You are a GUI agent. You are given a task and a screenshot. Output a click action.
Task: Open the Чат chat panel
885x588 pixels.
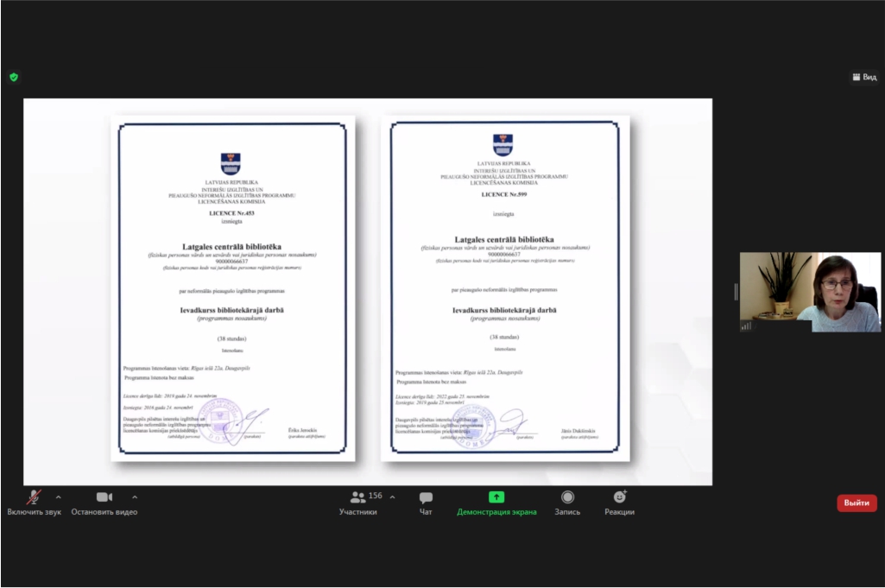click(426, 503)
